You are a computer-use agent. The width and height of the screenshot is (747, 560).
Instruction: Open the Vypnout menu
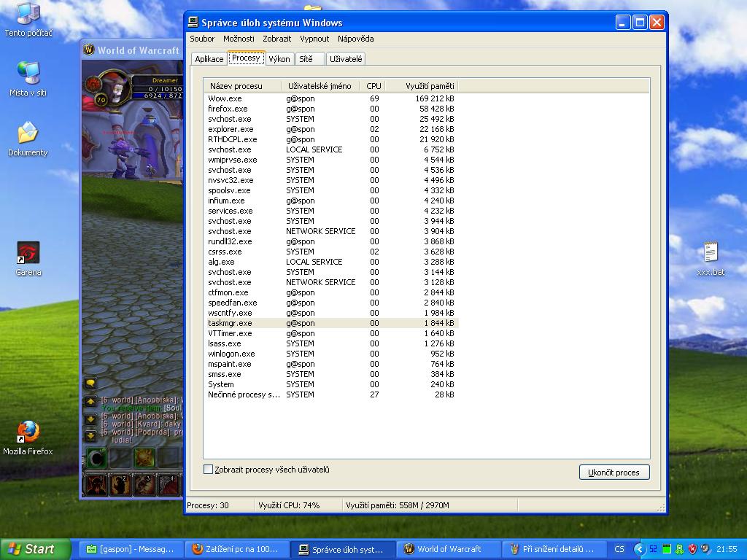(314, 39)
